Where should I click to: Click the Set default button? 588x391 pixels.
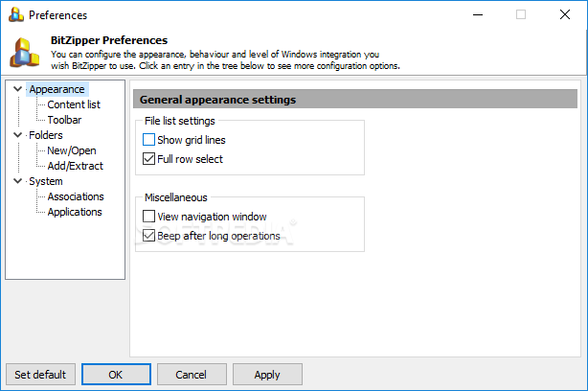tap(40, 374)
